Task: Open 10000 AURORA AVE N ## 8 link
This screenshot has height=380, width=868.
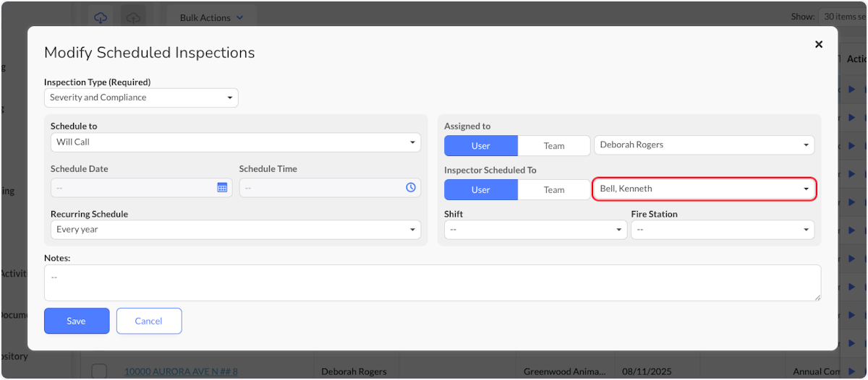Action: [x=181, y=371]
